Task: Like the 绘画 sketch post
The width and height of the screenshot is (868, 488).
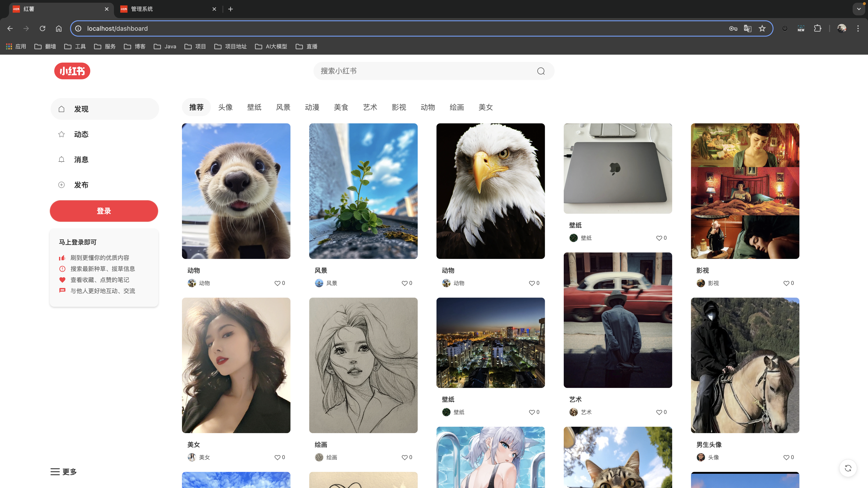Action: click(x=405, y=457)
